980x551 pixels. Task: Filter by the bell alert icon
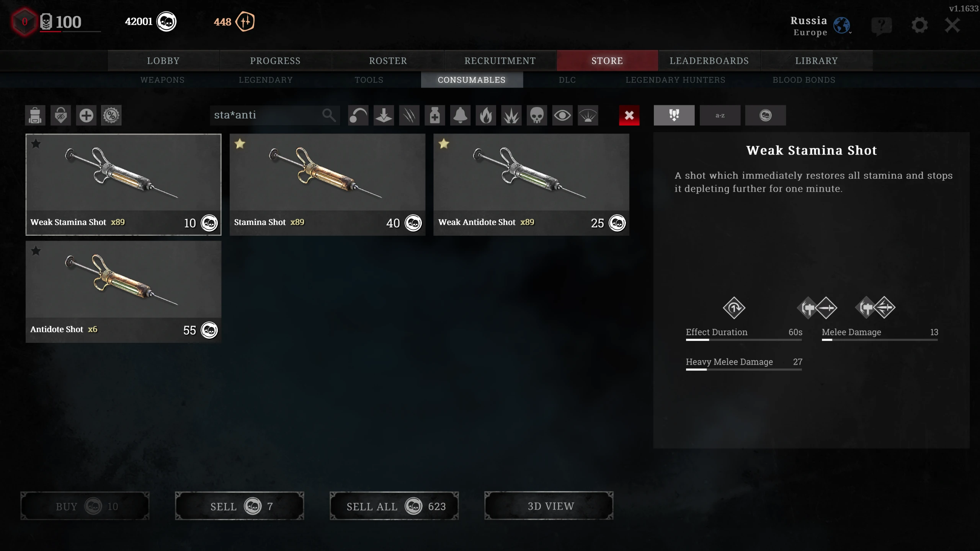pos(460,115)
